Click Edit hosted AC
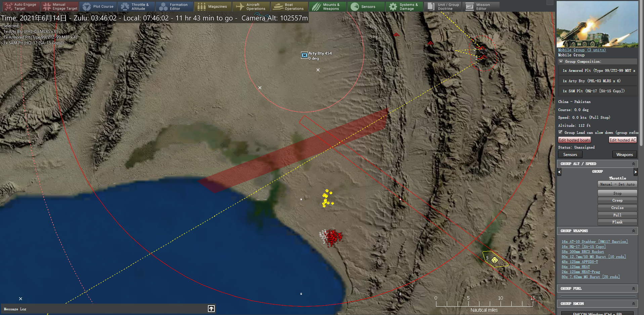Screen dimensions: 644x315 623,140
